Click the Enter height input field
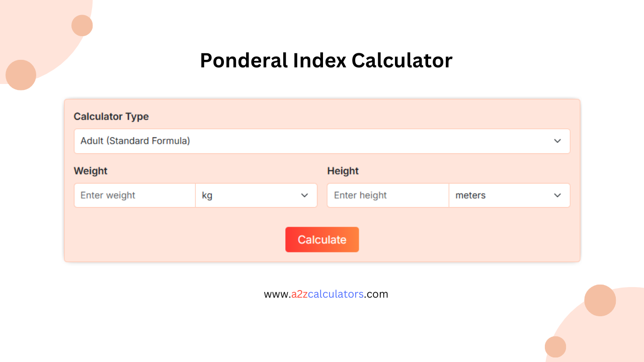Image resolution: width=644 pixels, height=362 pixels. [387, 195]
